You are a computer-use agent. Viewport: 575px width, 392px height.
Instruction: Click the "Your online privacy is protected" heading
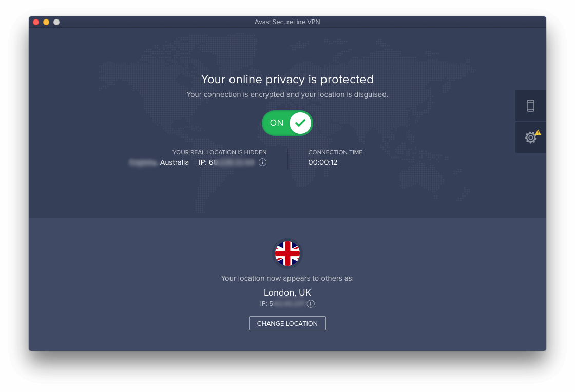click(x=287, y=79)
